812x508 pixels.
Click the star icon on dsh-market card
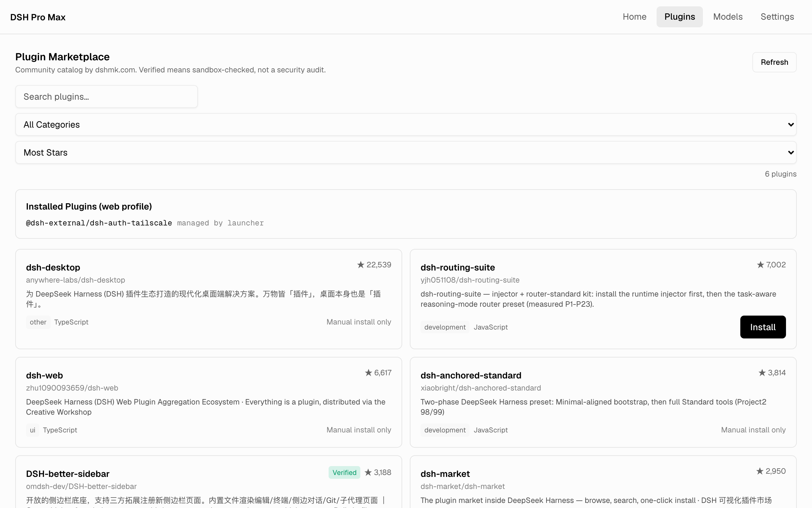click(x=760, y=471)
